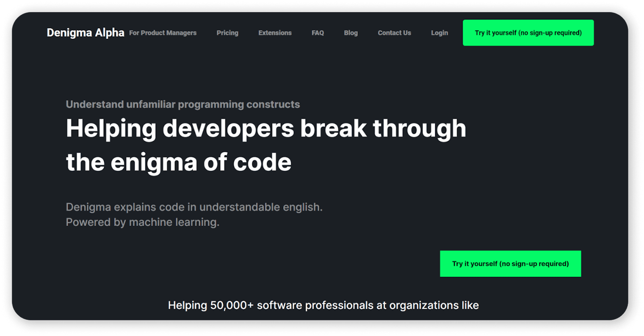The height and width of the screenshot is (336, 644).
Task: Select the main headline about breaking through code
Action: 266,145
